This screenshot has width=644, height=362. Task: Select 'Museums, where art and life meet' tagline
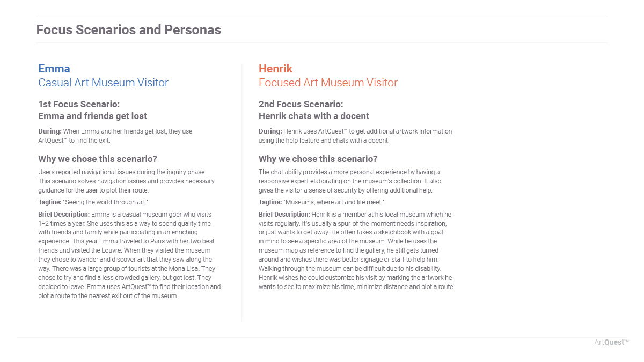click(x=321, y=202)
